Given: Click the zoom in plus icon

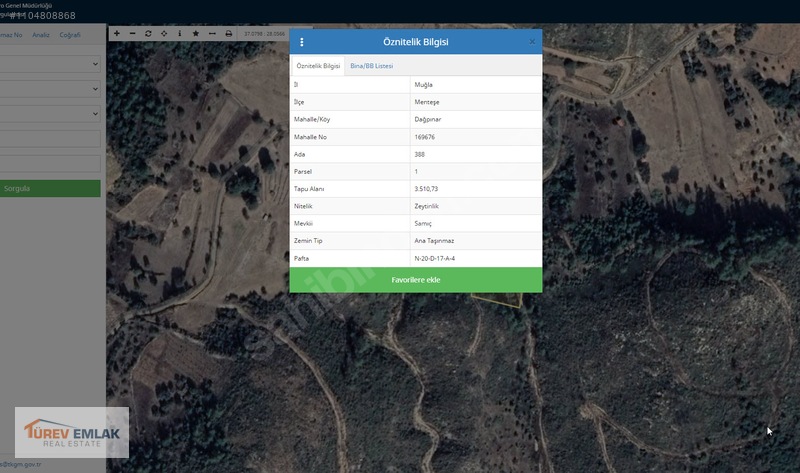Looking at the screenshot, I should point(117,33).
